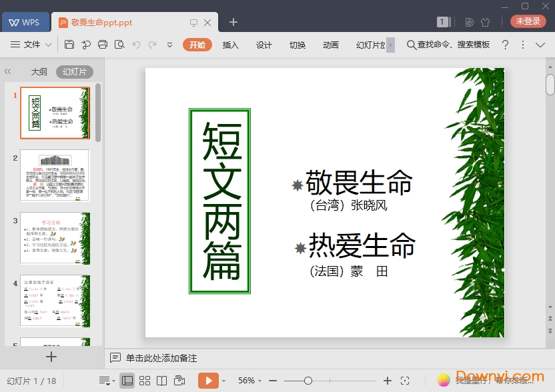The width and height of the screenshot is (555, 392).
Task: Undo the last action
Action: coord(136,45)
